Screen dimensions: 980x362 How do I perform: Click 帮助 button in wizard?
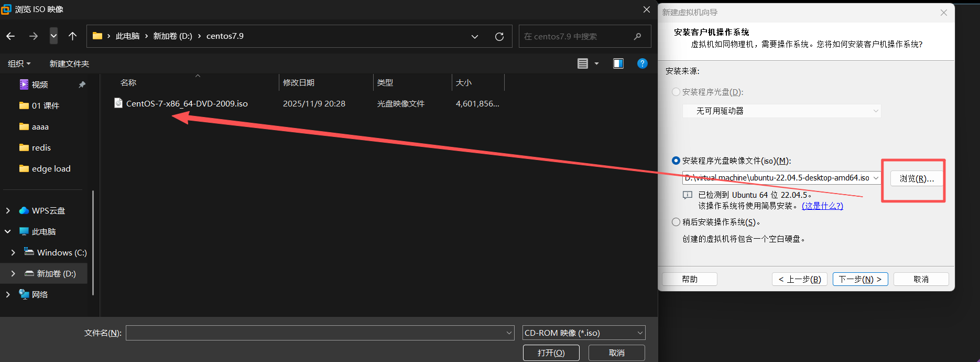(x=690, y=279)
